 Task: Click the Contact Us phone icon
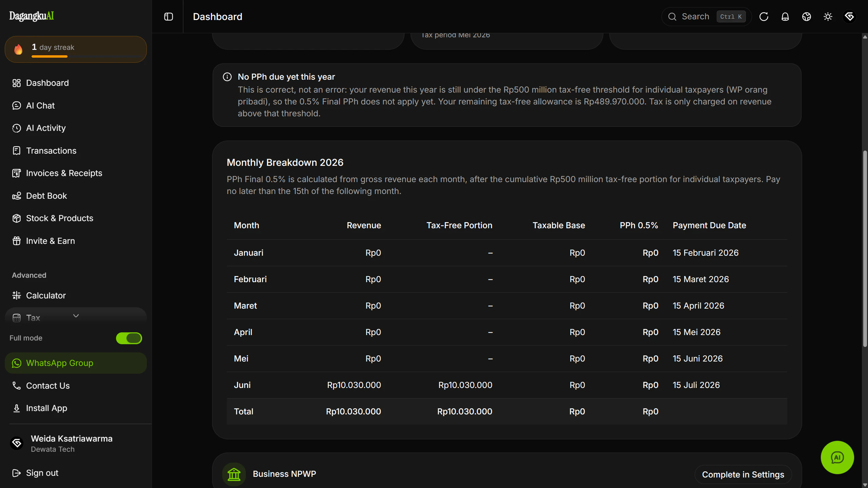tap(17, 386)
